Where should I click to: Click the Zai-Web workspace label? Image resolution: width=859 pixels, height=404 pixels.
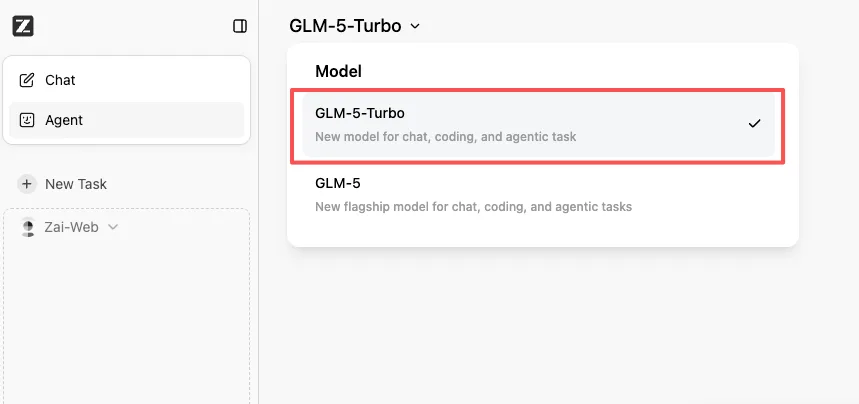(x=71, y=227)
